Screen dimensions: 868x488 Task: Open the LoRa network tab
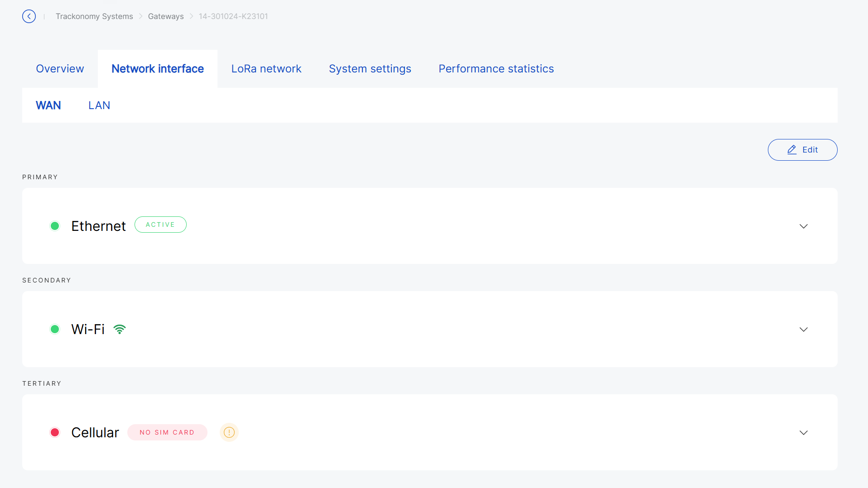tap(266, 69)
